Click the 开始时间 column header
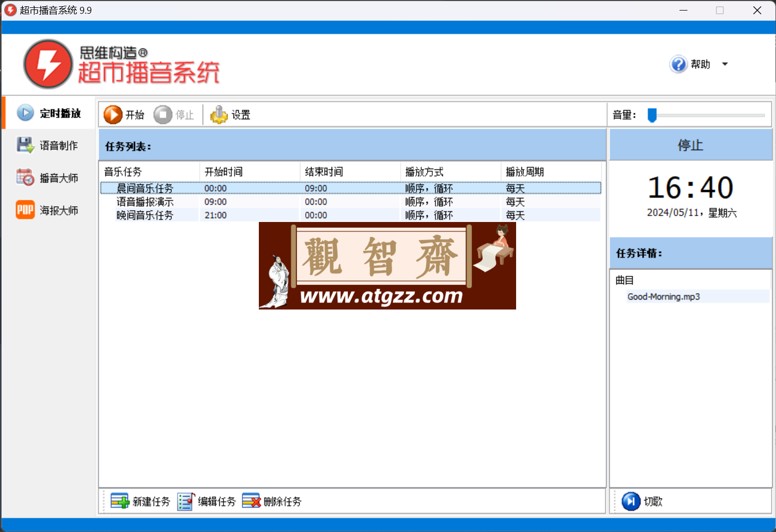 coord(250,172)
